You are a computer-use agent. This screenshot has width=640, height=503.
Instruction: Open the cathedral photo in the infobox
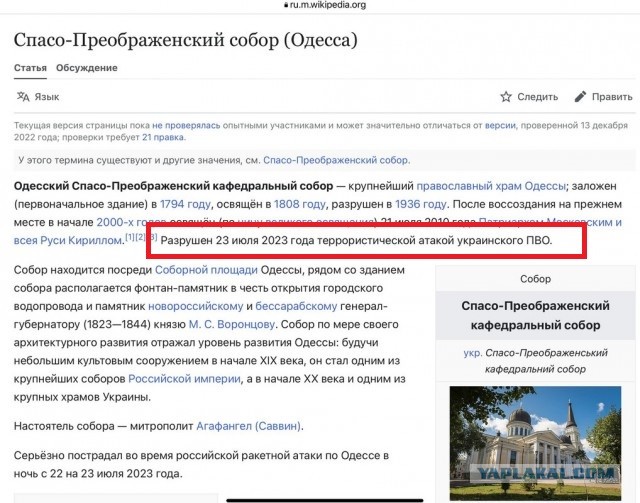point(536,443)
